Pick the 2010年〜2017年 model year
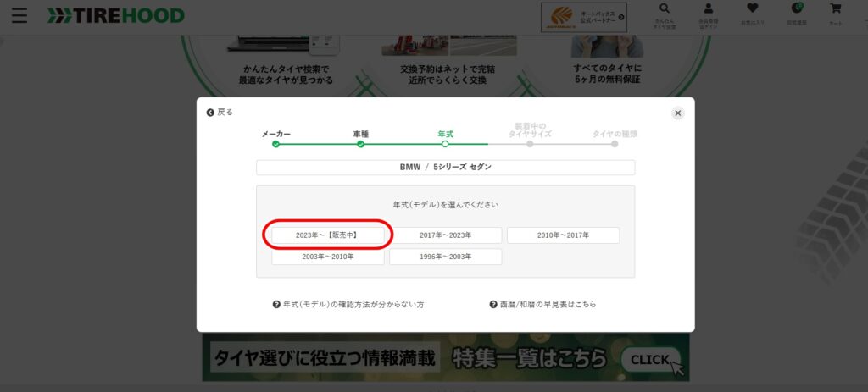 pyautogui.click(x=563, y=235)
